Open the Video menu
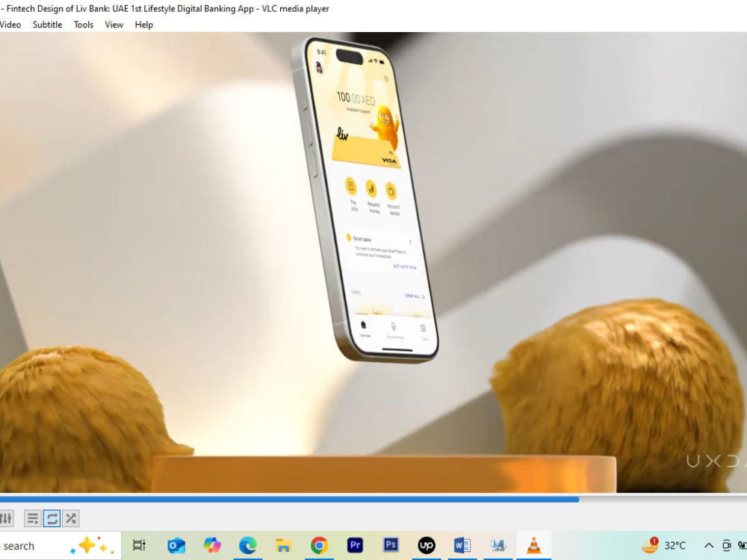The width and height of the screenshot is (747, 560). (10, 25)
